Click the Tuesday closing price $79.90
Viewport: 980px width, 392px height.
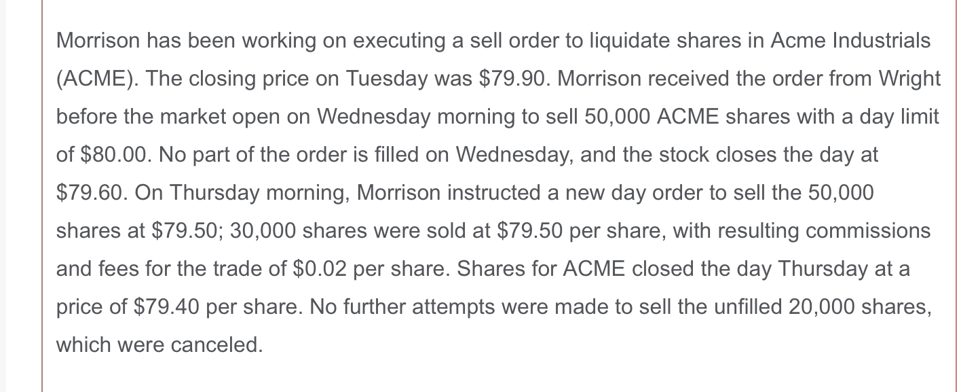click(x=512, y=79)
